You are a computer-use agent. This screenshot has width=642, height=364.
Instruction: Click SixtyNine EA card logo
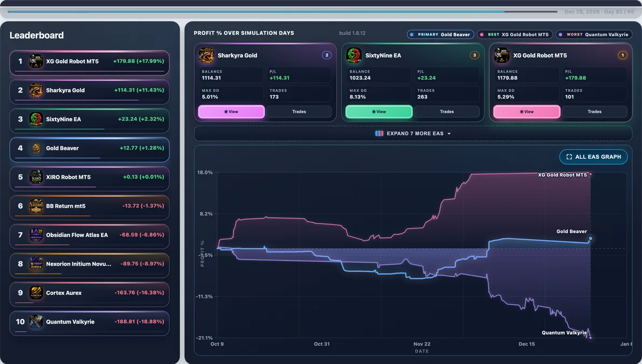coord(354,55)
